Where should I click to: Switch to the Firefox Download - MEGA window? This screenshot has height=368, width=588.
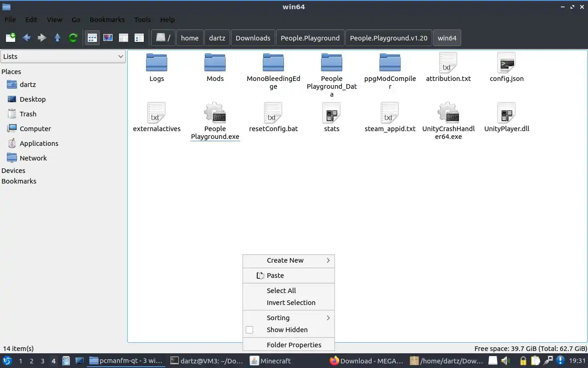[x=366, y=361]
